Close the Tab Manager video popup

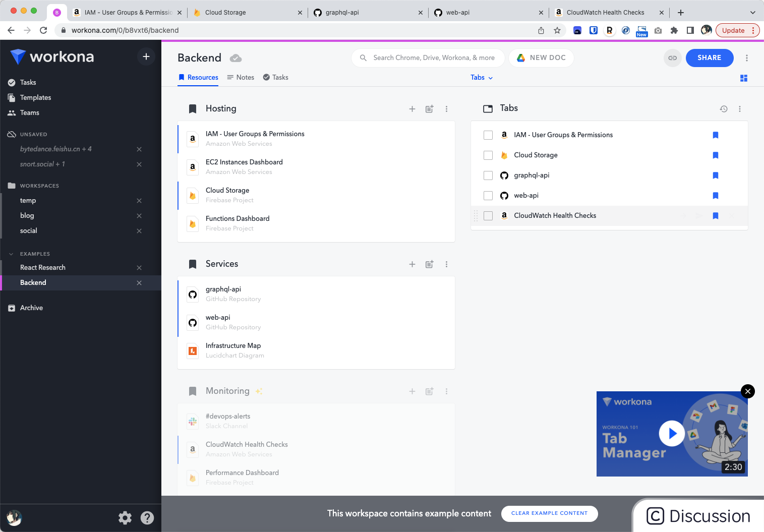(748, 391)
